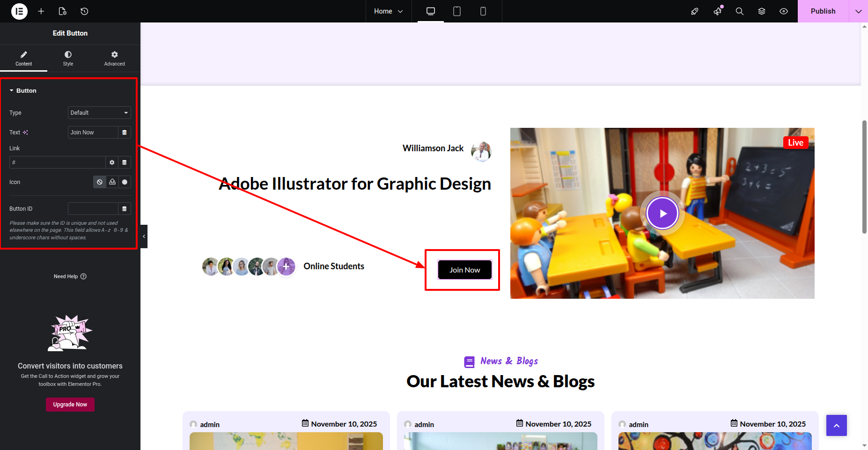Click the Publish button
Screen dimensions: 868x450
point(823,11)
